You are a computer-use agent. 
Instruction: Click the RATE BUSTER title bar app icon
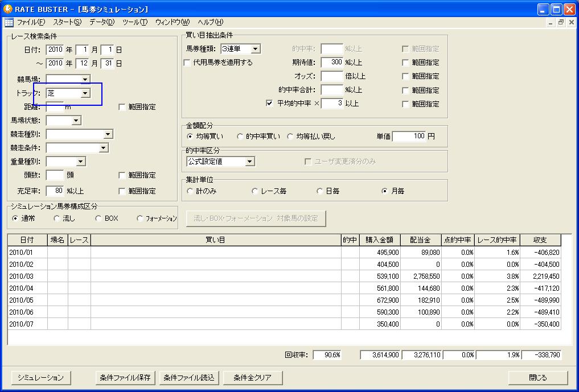7,9
